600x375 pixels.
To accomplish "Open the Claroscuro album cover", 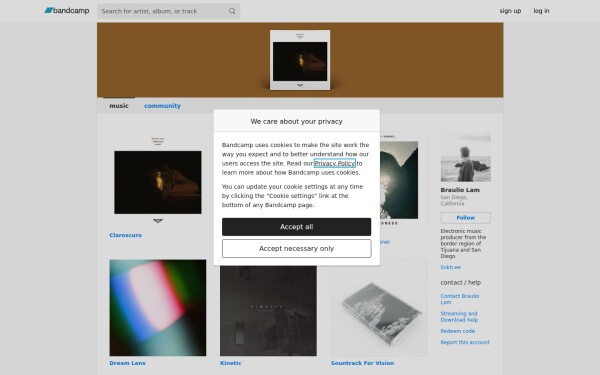I will coord(158,180).
